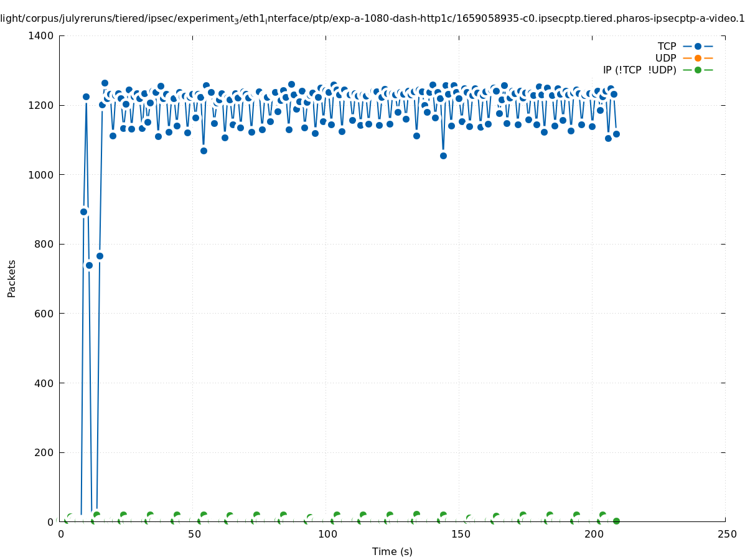Toggle the UDP series legend label
Screen dimensions: 745x560
(x=665, y=58)
